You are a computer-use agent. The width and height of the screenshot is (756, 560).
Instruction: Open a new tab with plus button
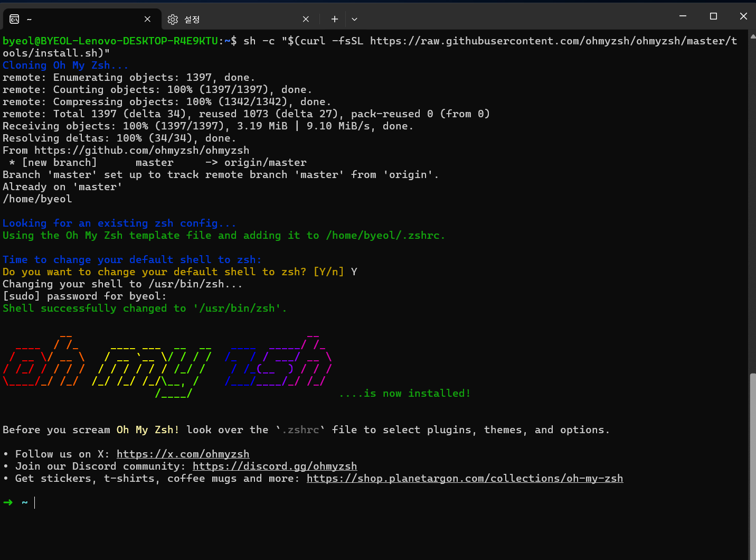334,19
